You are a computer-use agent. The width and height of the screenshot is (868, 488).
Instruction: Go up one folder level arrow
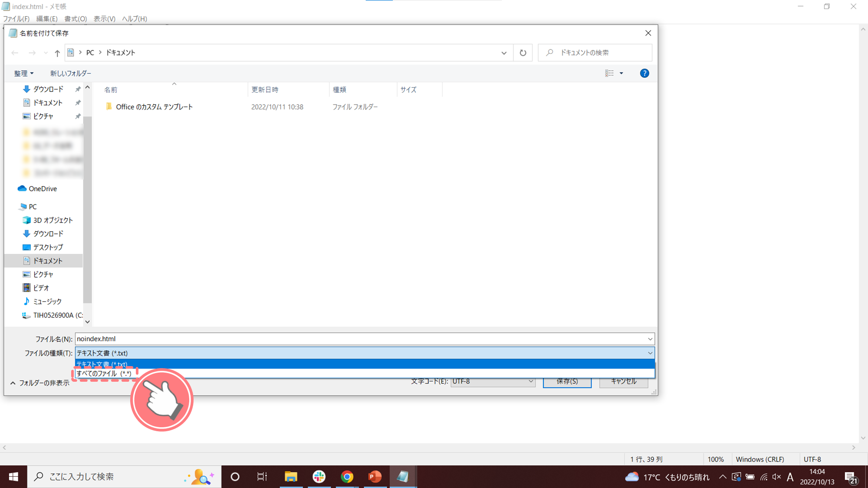coord(57,52)
